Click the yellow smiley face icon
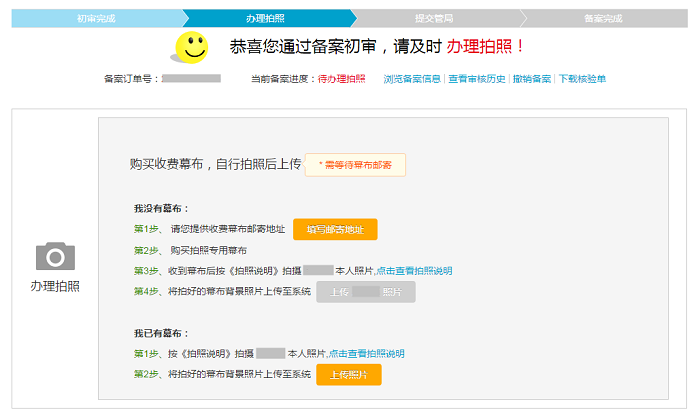This screenshot has height=414, width=700. (192, 46)
